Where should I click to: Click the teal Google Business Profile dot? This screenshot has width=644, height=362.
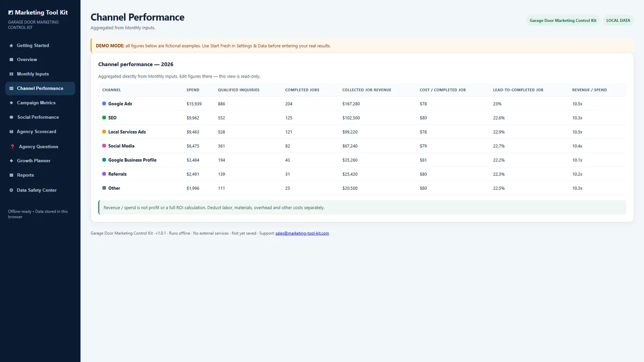tap(104, 160)
